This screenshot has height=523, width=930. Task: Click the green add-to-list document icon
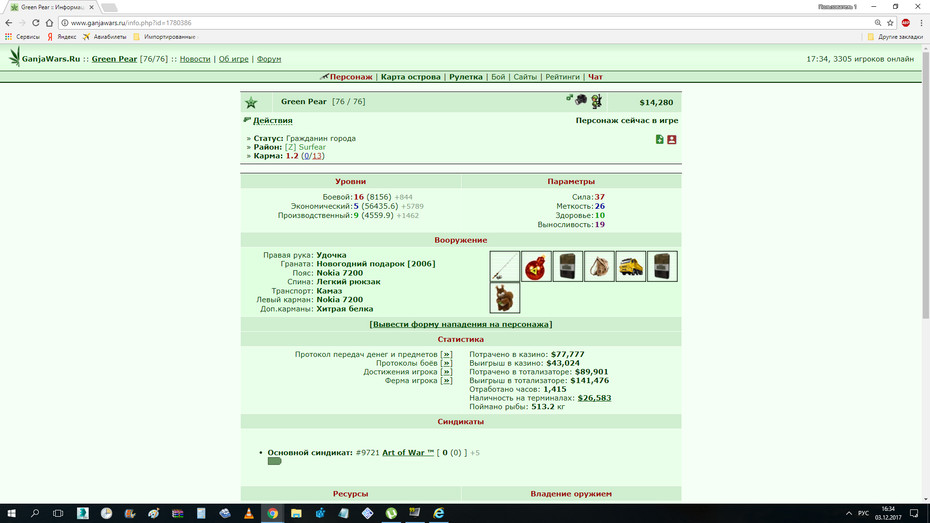(660, 139)
